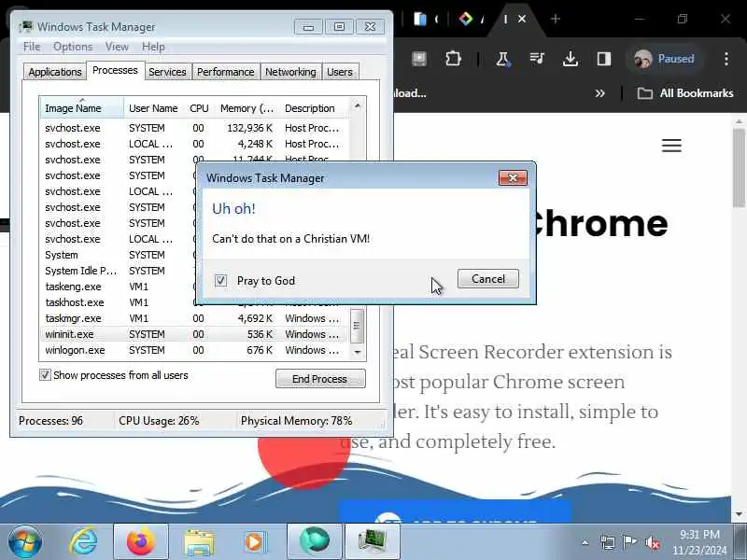
Task: Click the muted volume tray icon
Action: (652, 542)
